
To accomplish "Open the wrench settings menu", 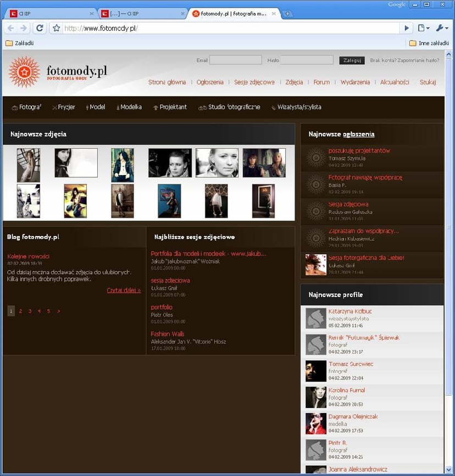I will (442, 28).
